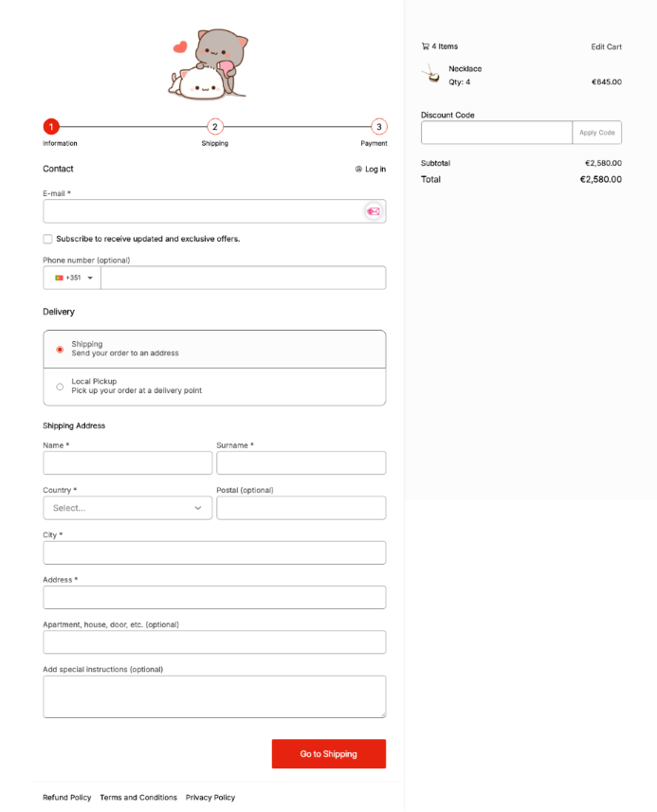
Task: Click the Necklace product thumbnail
Action: 431,75
